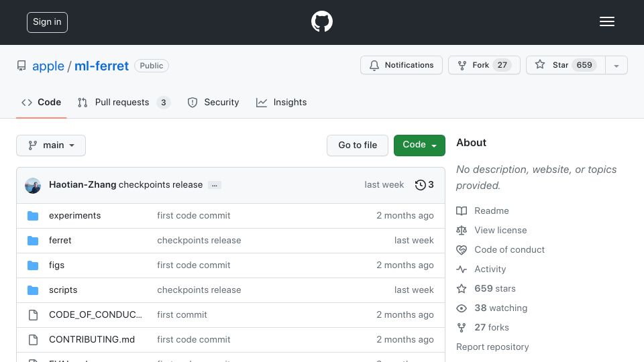Screen dimensions: 644x362
Task: Click the Haotian-Zhang avatar thumbnail
Action: [x=33, y=186]
